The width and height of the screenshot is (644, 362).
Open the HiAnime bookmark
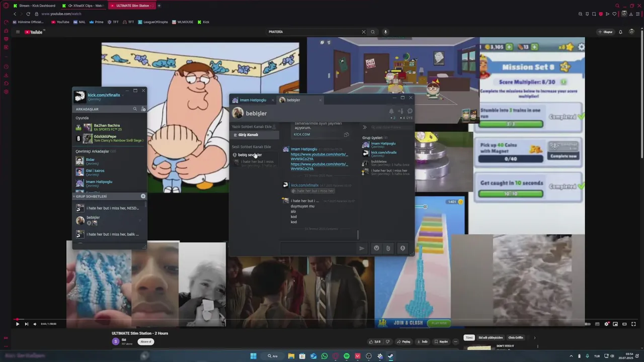(28, 22)
